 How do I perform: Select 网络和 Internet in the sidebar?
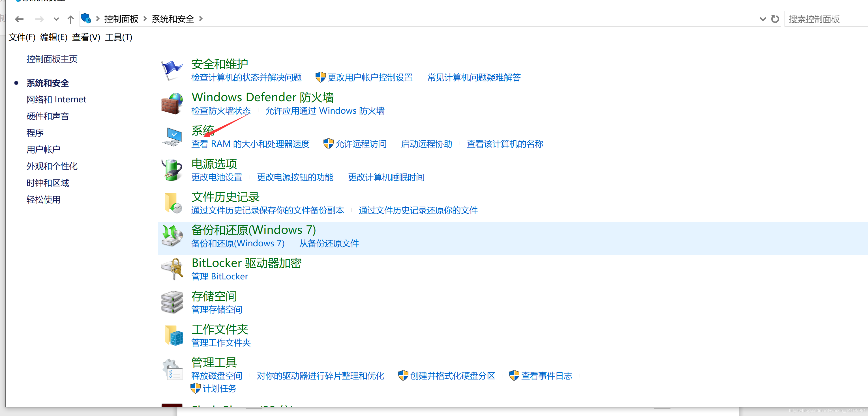[x=56, y=100]
